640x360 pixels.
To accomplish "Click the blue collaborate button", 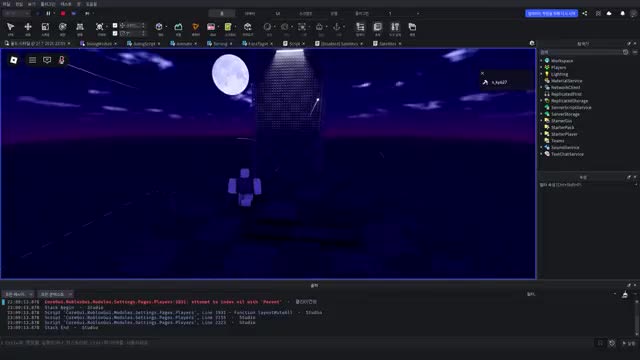I will [x=551, y=13].
